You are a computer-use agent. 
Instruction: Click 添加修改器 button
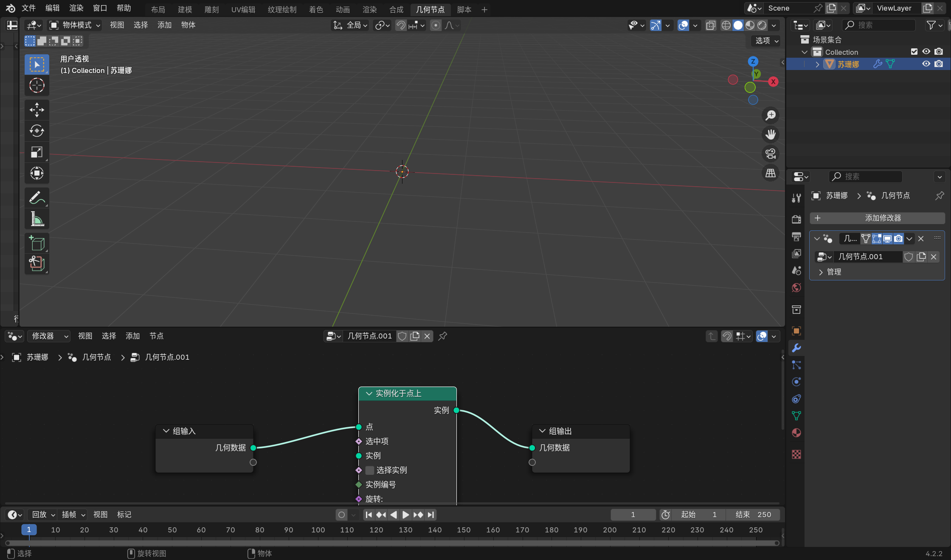(877, 218)
